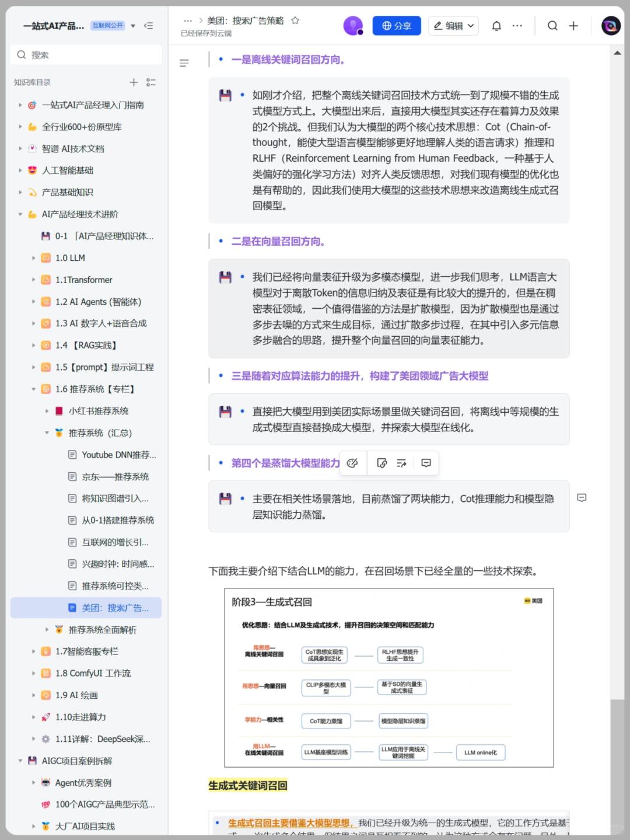Viewport: 630px width, 840px height.
Task: Collapse 1.6 推荐系统【专栏】folder
Action: point(33,389)
